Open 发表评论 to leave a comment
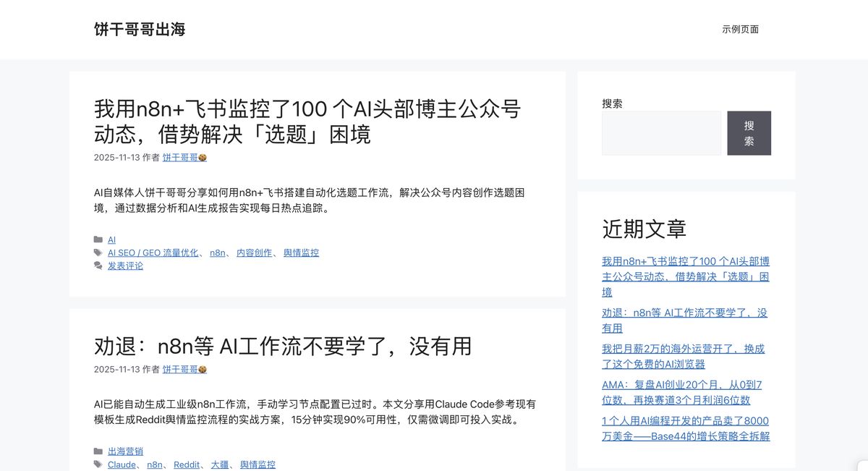This screenshot has height=471, width=868. 125,266
